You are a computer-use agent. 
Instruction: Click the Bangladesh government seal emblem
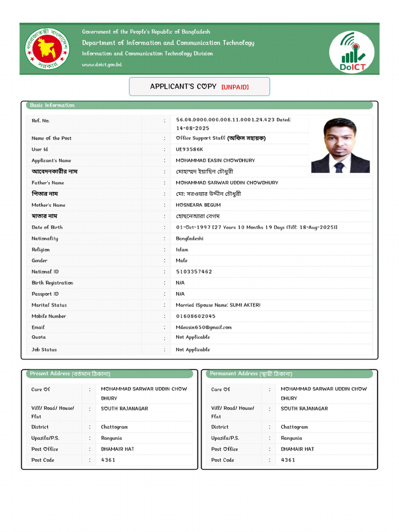(47, 49)
